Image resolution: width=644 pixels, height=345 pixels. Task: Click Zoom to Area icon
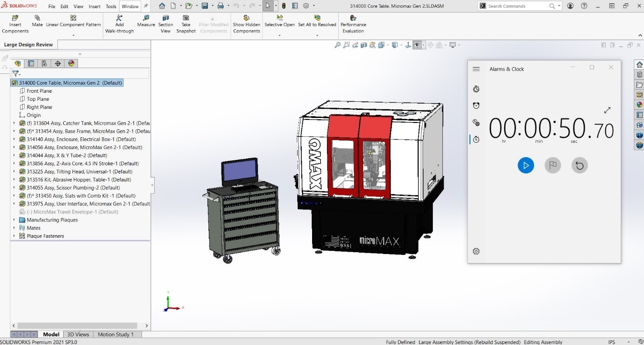[x=346, y=45]
